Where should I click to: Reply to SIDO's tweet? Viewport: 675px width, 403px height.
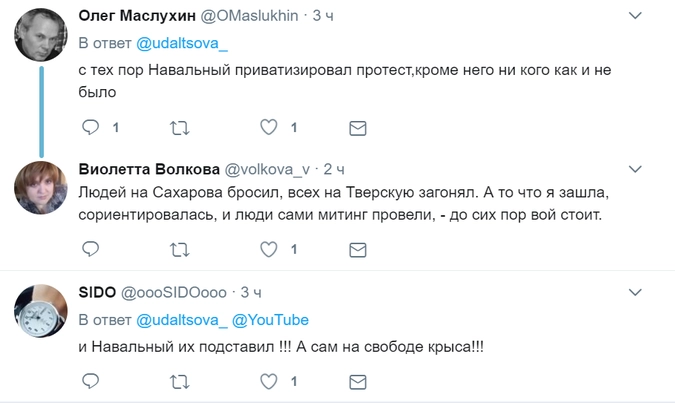pos(89,381)
